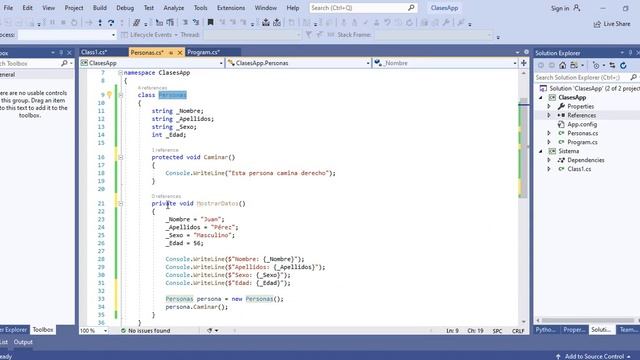Click the Step Into arrow icon
This screenshot has height=360, width=640.
pos(100,23)
